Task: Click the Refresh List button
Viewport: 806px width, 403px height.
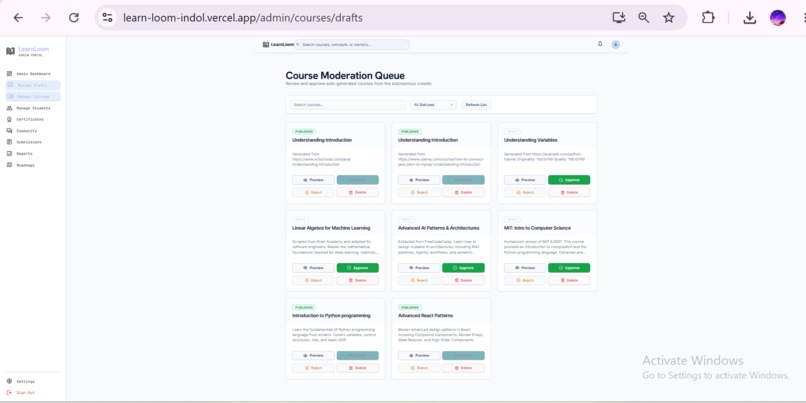Action: (x=476, y=105)
